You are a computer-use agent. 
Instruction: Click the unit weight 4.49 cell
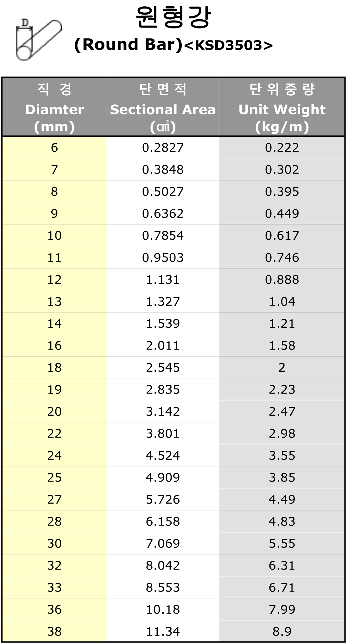coord(282,499)
